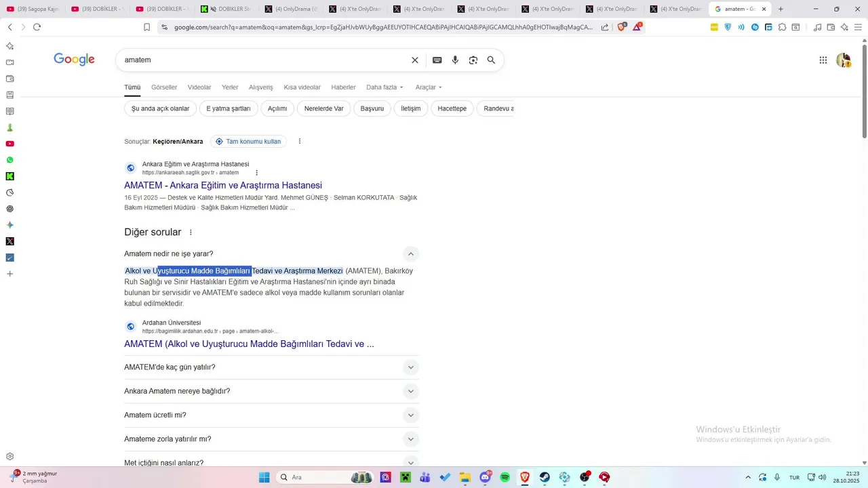
Task: Open the music playlist icon in toolbar
Action: pyautogui.click(x=817, y=27)
